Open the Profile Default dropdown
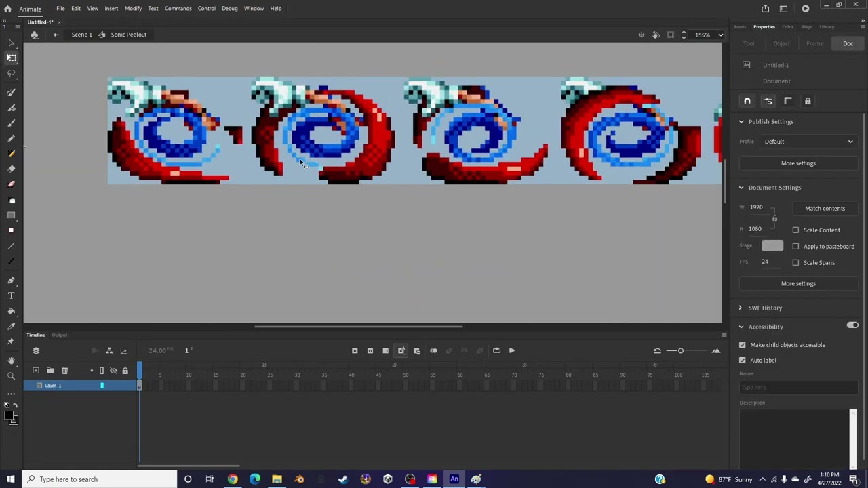Viewport: 868px width, 488px height. click(808, 142)
